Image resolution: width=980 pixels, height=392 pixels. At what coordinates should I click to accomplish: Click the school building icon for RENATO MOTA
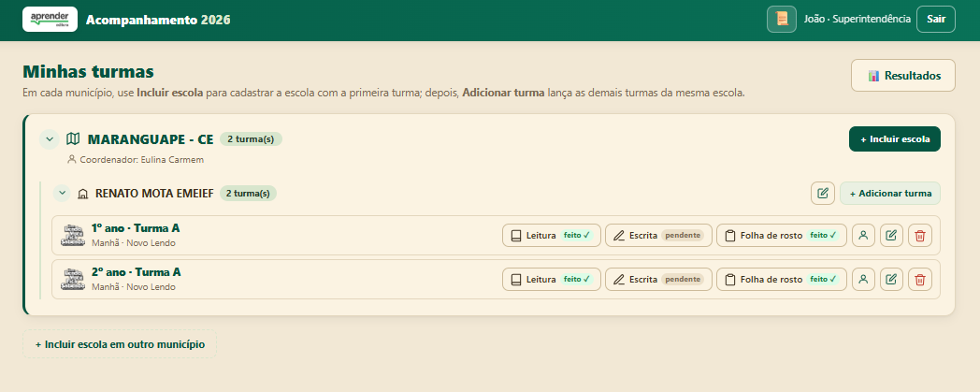[82, 194]
